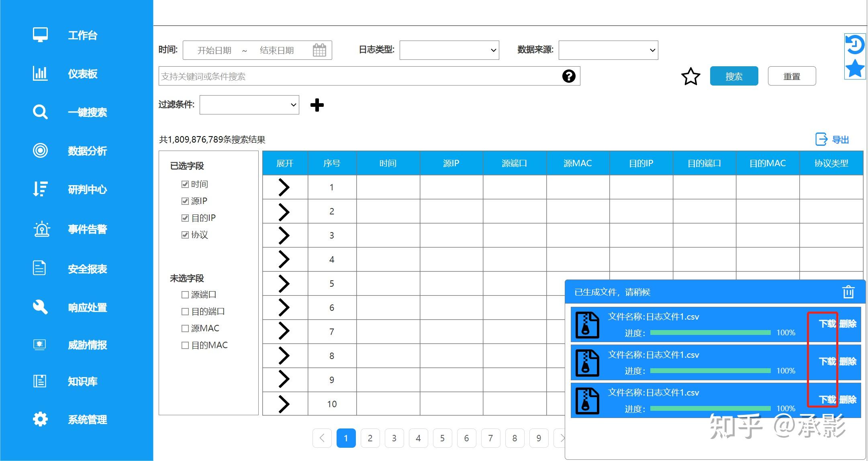
Task: Open the 数据分析 target icon
Action: 40,151
